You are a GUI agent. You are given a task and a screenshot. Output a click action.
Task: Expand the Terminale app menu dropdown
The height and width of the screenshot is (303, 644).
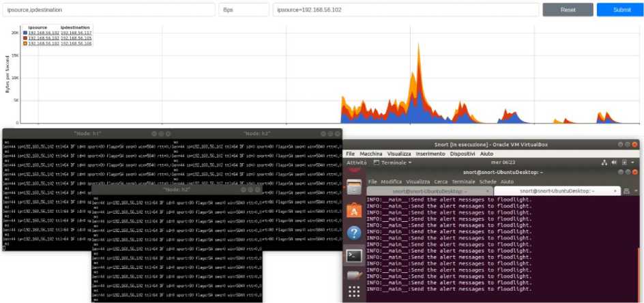click(392, 162)
